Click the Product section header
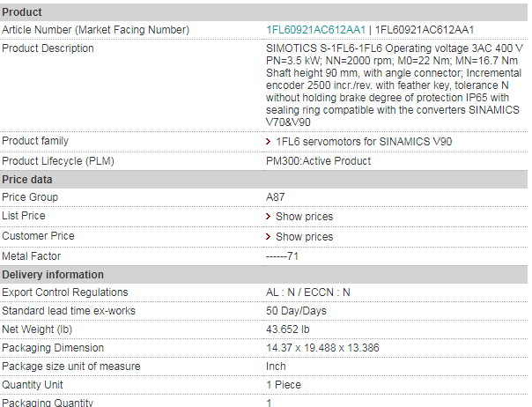Image resolution: width=532 pixels, height=407 pixels. pyautogui.click(x=264, y=12)
